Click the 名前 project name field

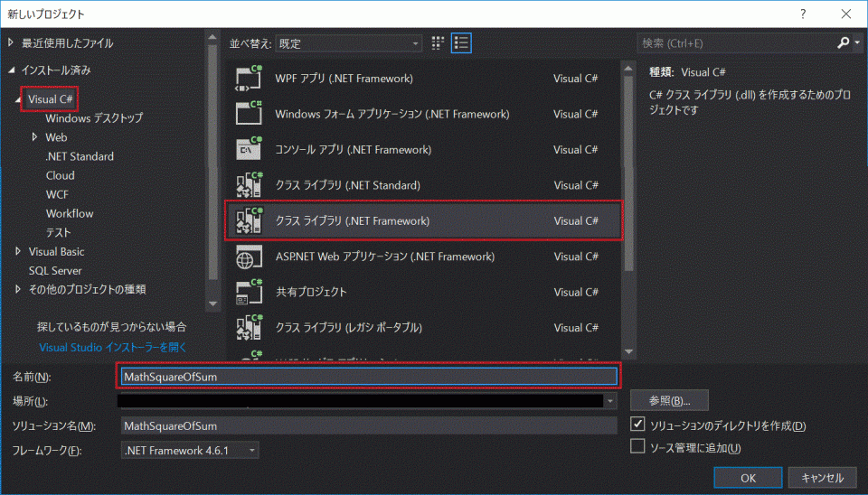point(369,377)
